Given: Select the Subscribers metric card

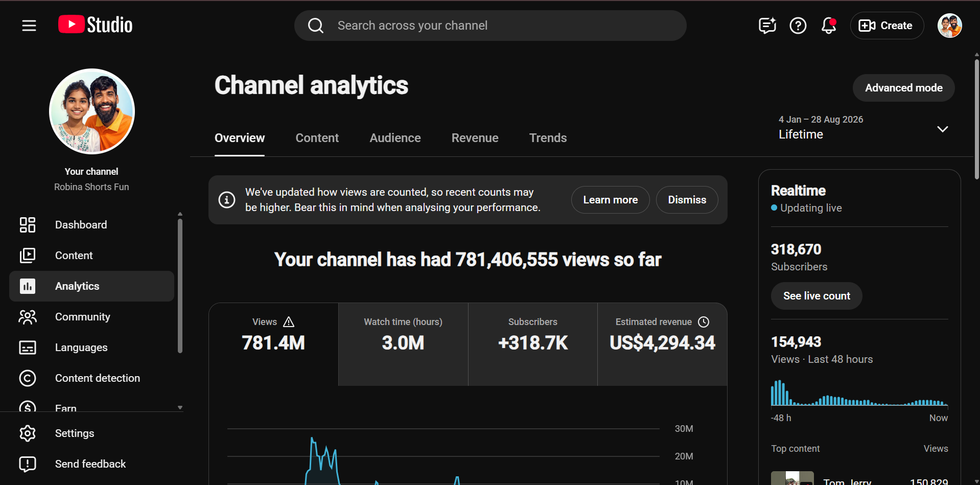Looking at the screenshot, I should click(533, 344).
